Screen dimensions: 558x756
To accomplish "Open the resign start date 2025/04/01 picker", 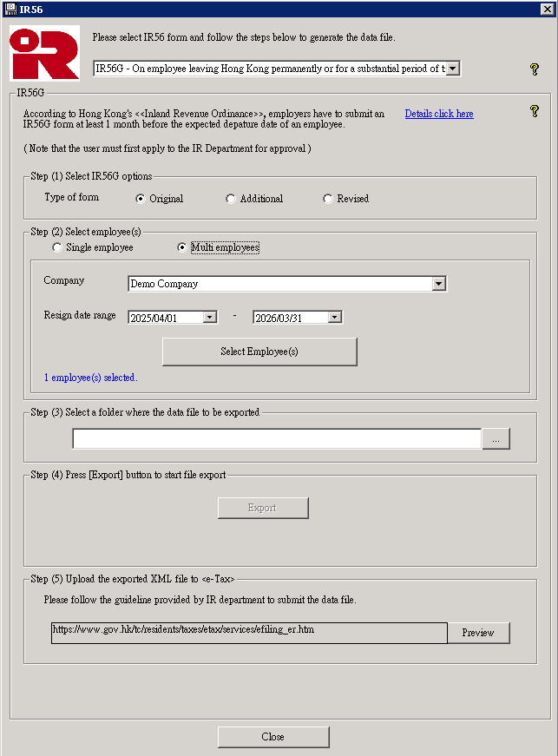I will (209, 318).
